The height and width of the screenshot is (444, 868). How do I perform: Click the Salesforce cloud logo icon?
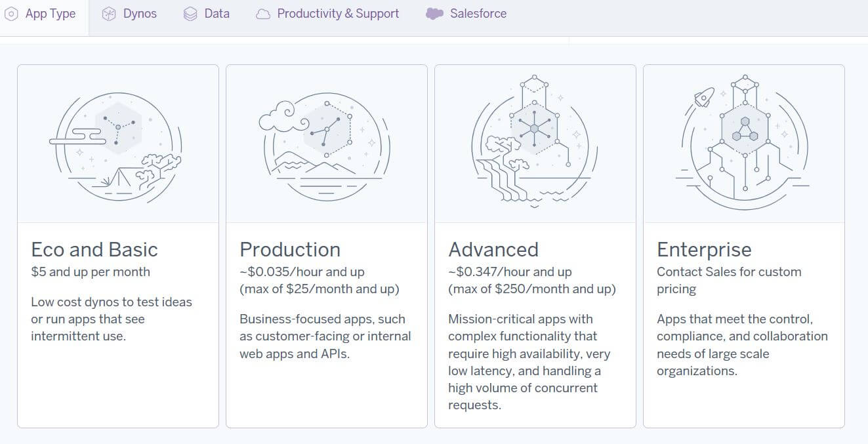[434, 12]
